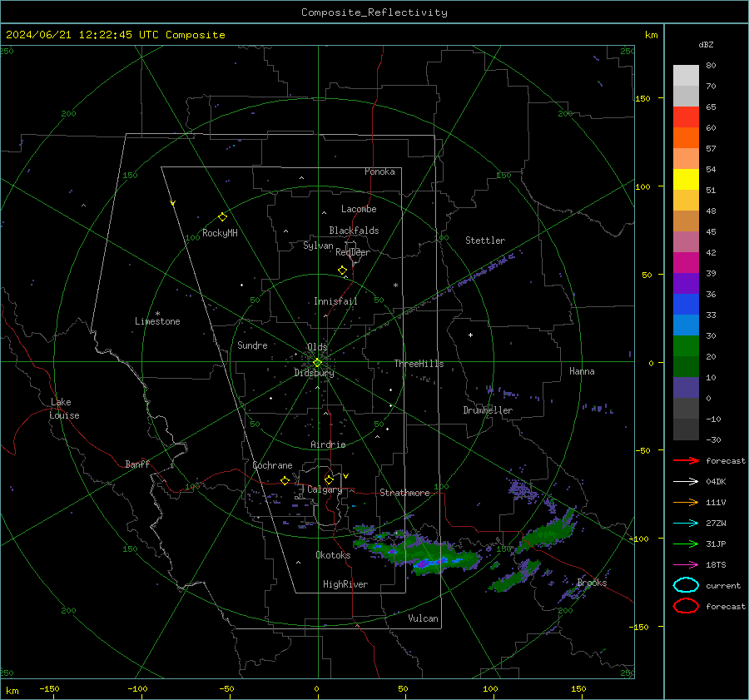The height and width of the screenshot is (700, 749).
Task: Click the 04DK legend label
Action: pyautogui.click(x=716, y=482)
